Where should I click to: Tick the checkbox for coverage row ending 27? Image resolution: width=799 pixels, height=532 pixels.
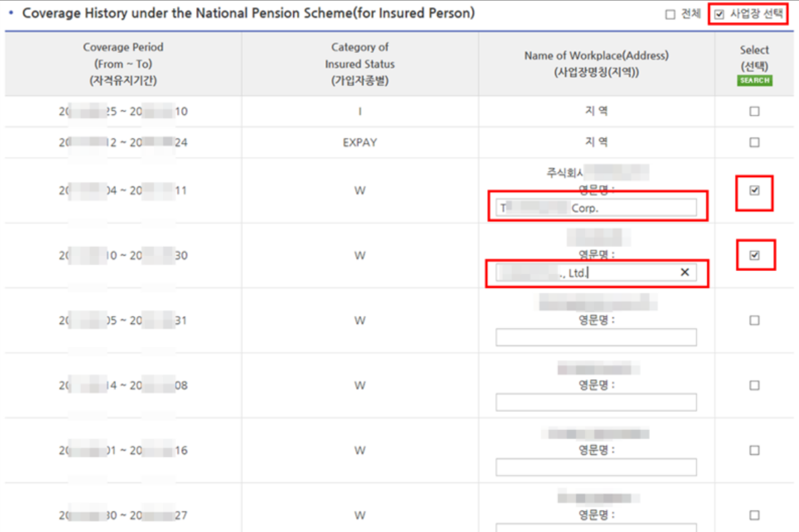click(x=755, y=515)
